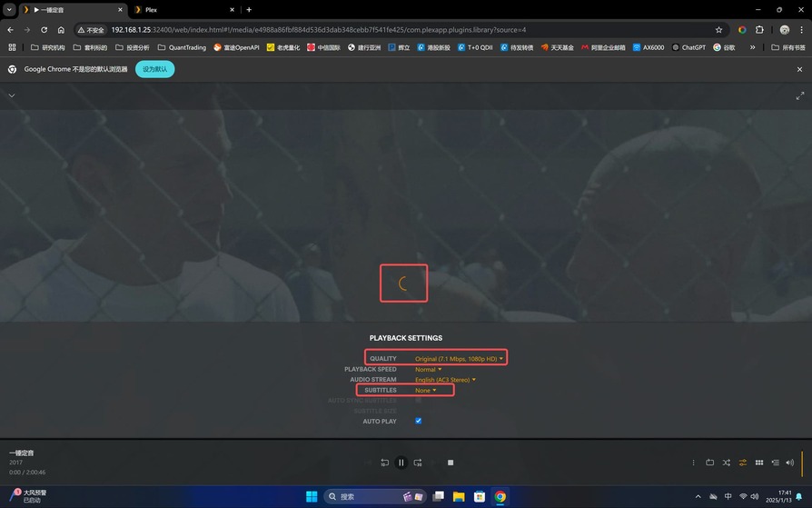Open the extensions puzzle icon
Screen dimensions: 812x508
tap(759, 30)
